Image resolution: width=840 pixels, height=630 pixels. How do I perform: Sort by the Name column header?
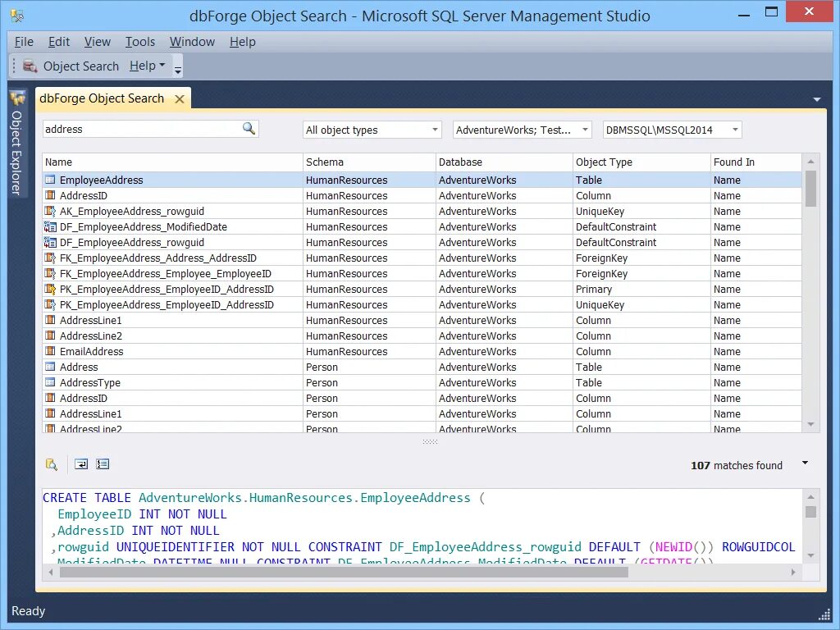(172, 162)
